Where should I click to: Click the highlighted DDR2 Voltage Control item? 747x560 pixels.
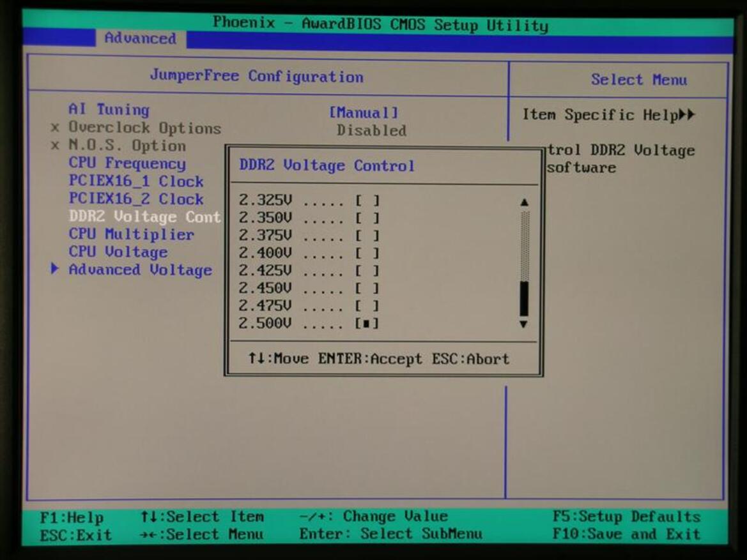click(x=144, y=217)
